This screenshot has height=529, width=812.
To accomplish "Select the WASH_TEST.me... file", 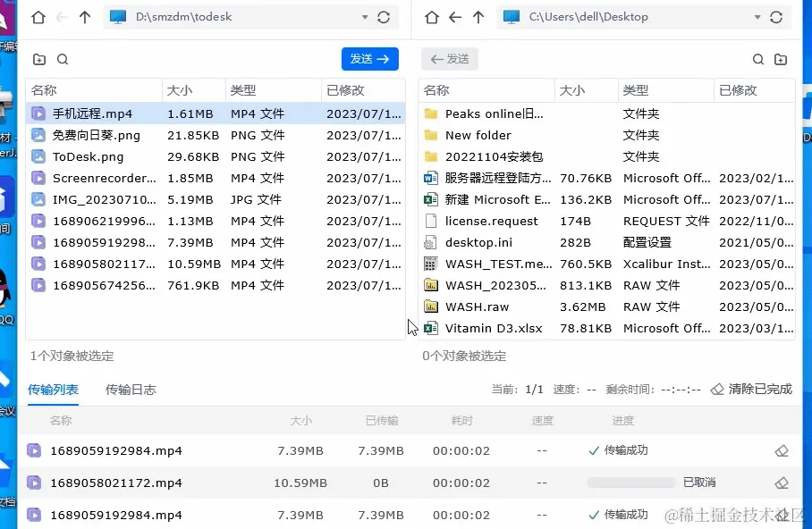I will pos(606,264).
